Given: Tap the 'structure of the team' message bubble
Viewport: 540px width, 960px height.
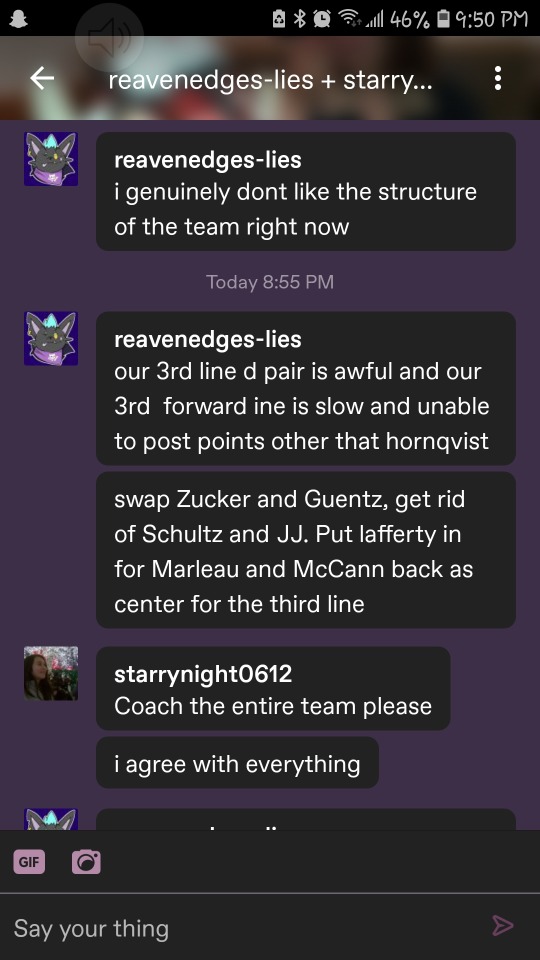Looking at the screenshot, I should (306, 191).
